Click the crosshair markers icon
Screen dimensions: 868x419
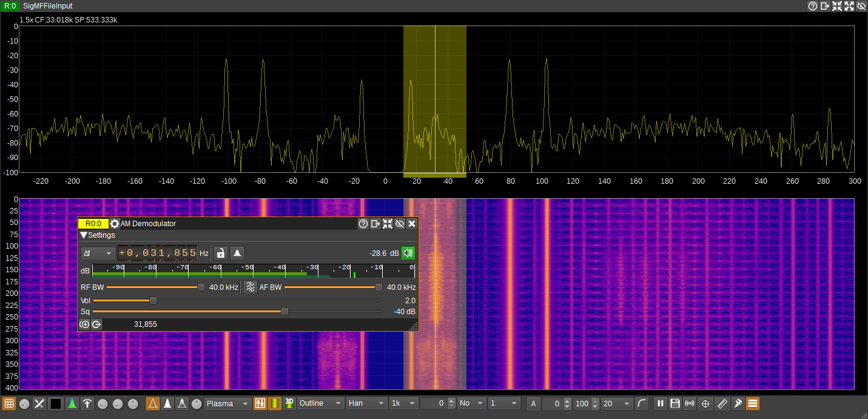pyautogui.click(x=705, y=404)
